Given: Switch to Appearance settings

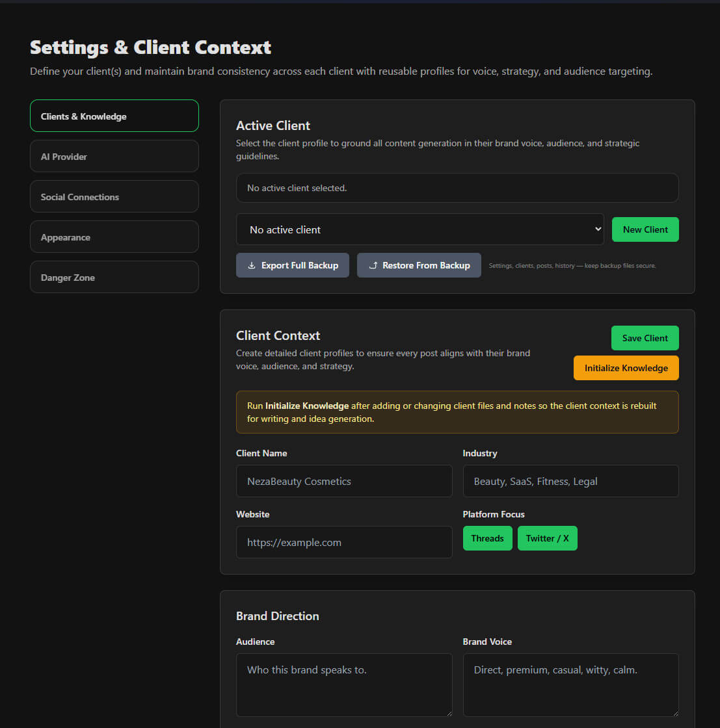Looking at the screenshot, I should pos(114,237).
